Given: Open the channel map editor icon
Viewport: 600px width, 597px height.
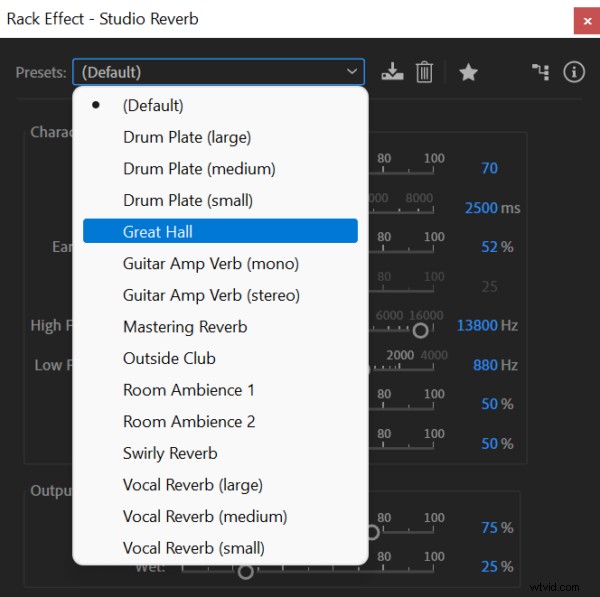Looking at the screenshot, I should [541, 72].
